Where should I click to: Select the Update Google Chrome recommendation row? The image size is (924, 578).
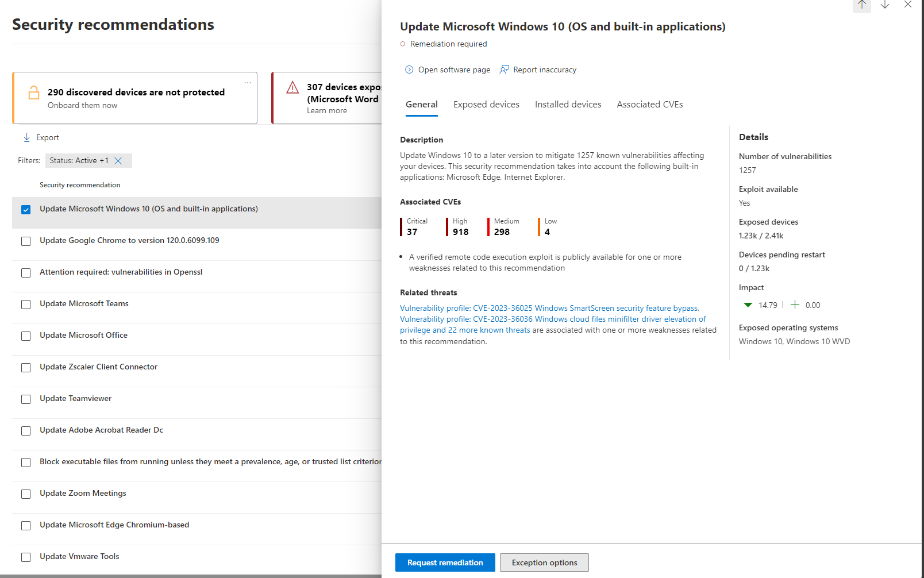tap(197, 245)
